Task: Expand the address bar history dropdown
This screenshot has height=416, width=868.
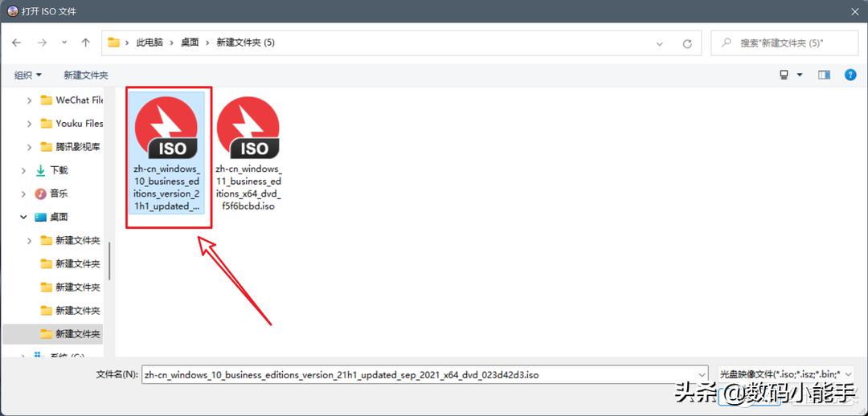Action: coord(659,43)
